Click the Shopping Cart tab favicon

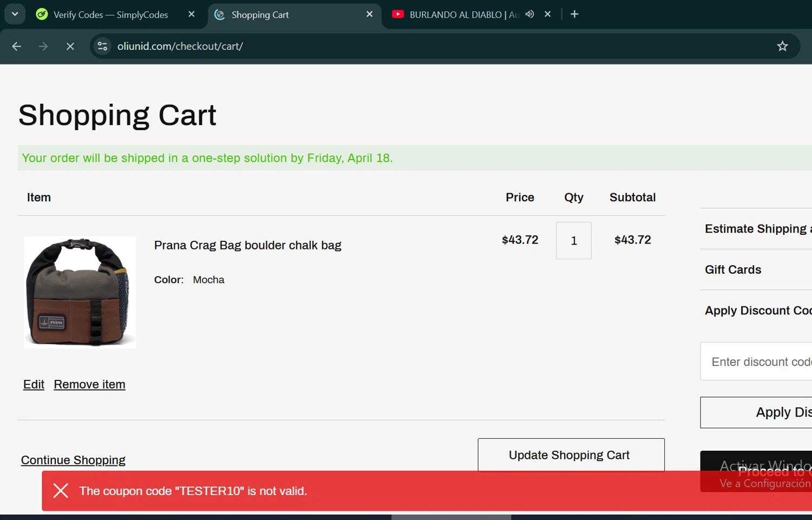[219, 15]
